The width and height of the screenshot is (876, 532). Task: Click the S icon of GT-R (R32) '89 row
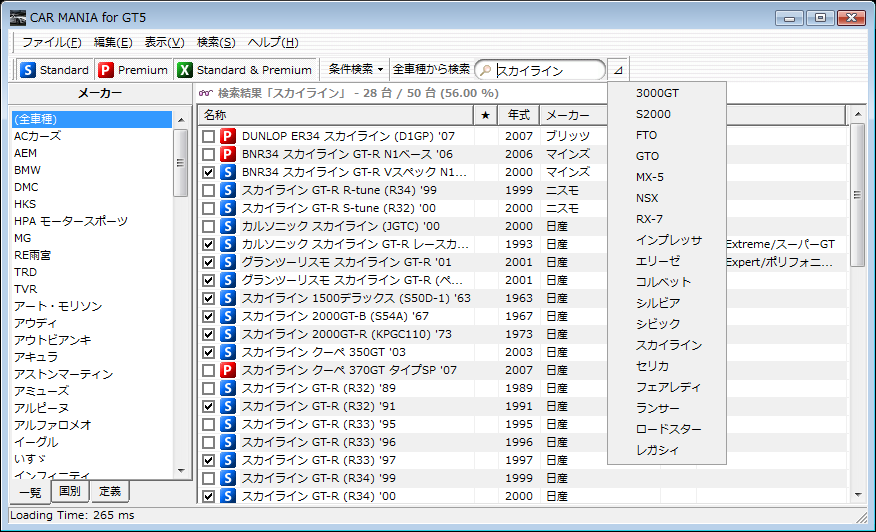(227, 388)
